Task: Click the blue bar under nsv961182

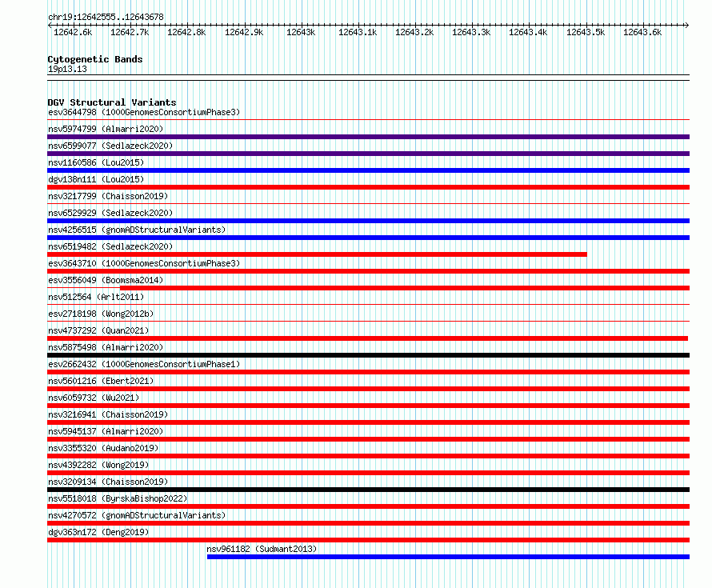Action: click(448, 557)
